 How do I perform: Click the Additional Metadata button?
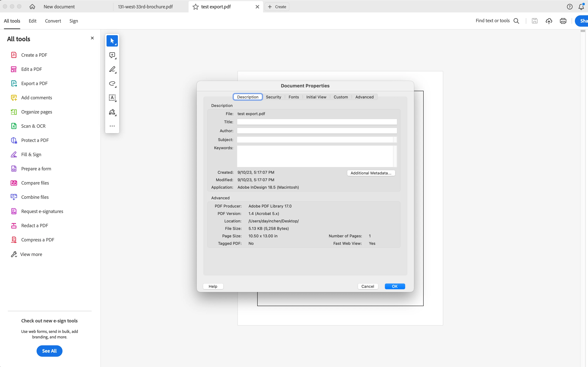[371, 173]
